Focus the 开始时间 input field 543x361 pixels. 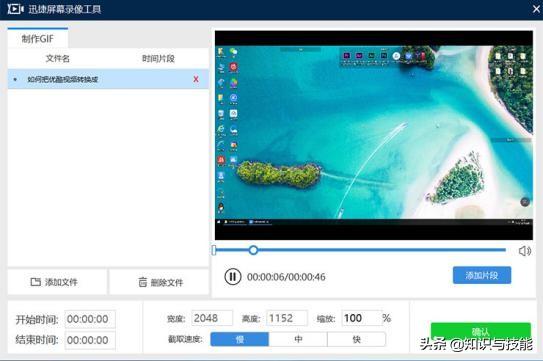[x=90, y=319]
